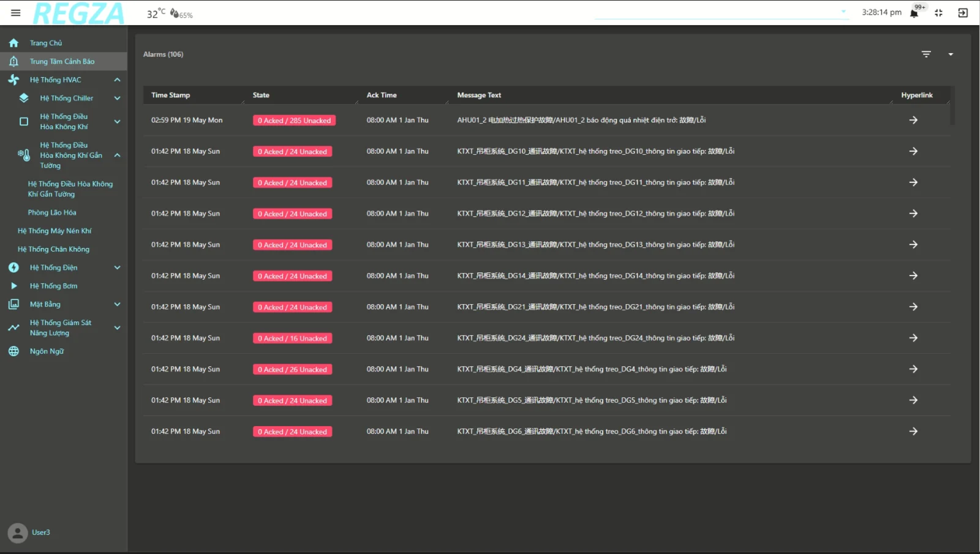
Task: Click the Hệ Thống Điện lightning icon
Action: tap(13, 268)
